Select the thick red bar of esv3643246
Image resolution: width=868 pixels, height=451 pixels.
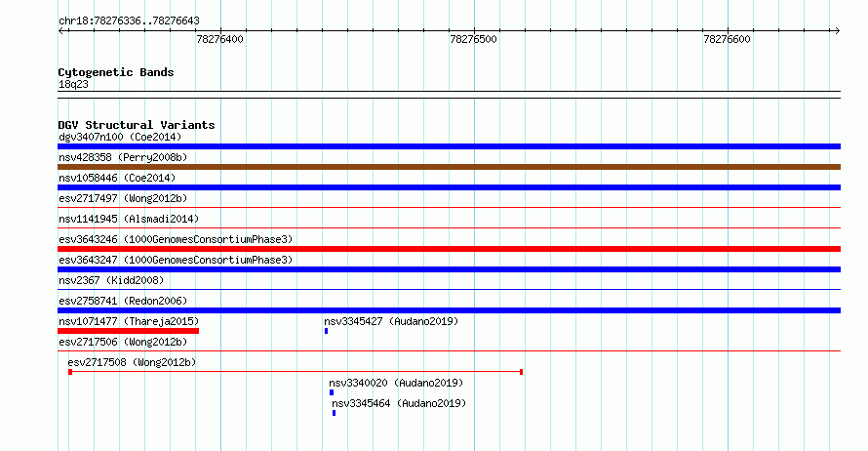[x=449, y=249]
